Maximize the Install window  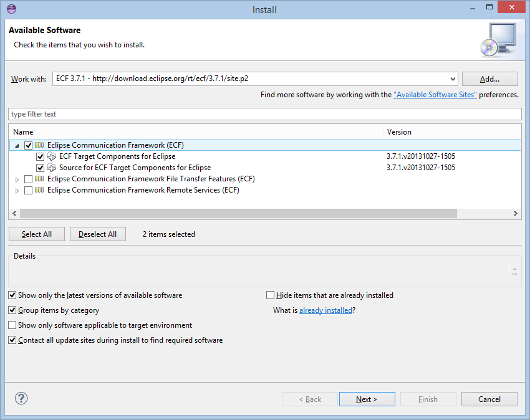point(489,7)
